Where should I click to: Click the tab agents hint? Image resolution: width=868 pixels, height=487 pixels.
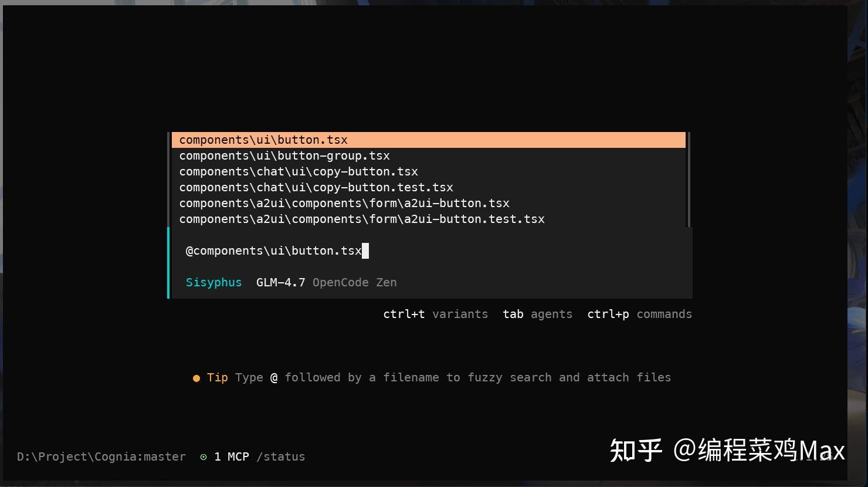point(537,314)
